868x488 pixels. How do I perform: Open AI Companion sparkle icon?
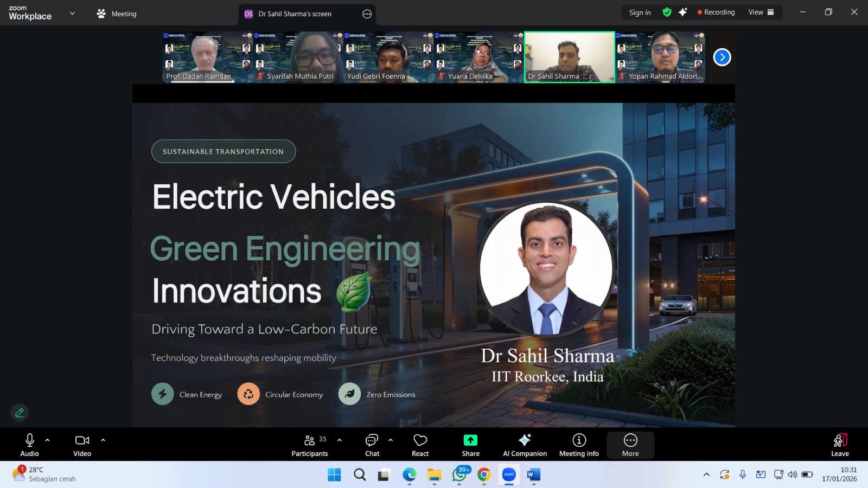click(x=525, y=440)
